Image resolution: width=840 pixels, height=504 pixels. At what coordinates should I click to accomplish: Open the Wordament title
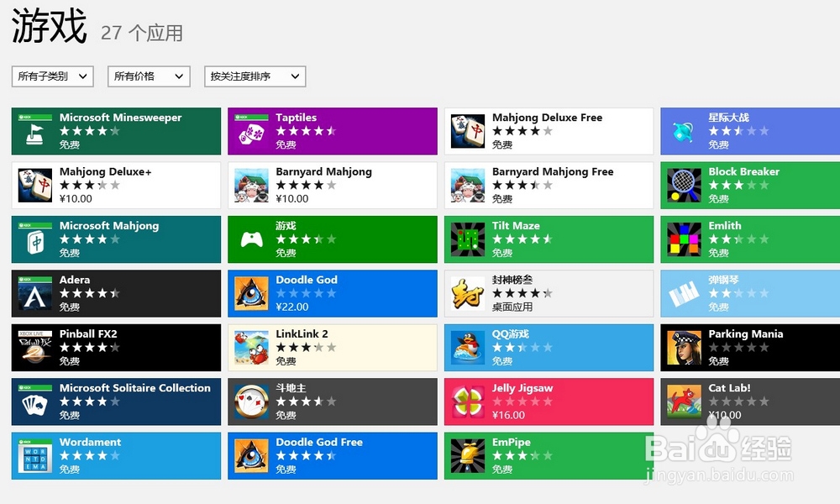pyautogui.click(x=90, y=442)
